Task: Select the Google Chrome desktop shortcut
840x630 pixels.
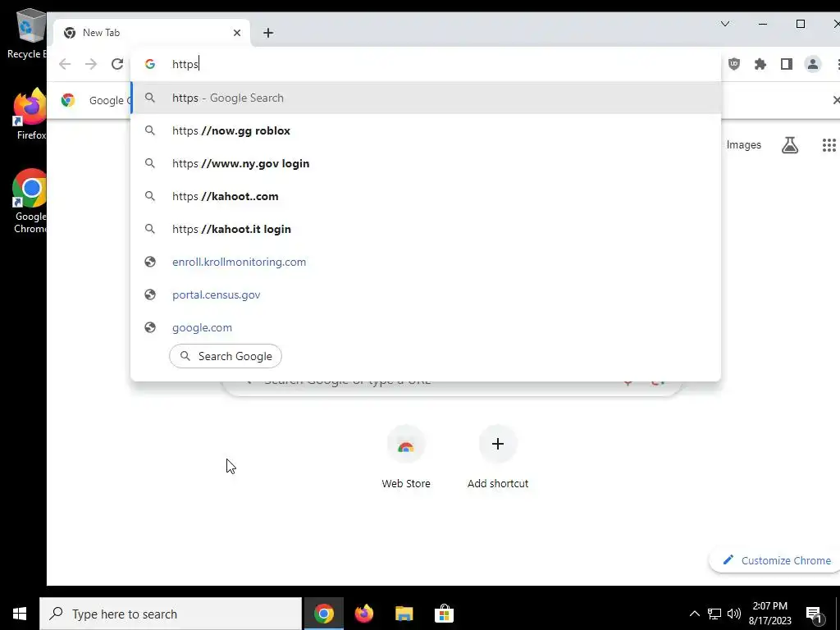Action: point(30,202)
